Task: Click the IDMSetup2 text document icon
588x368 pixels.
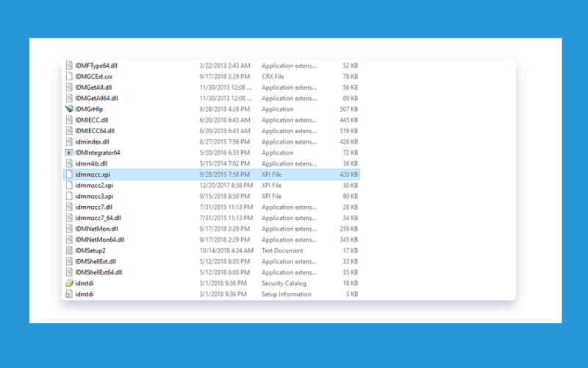Action: pos(69,250)
